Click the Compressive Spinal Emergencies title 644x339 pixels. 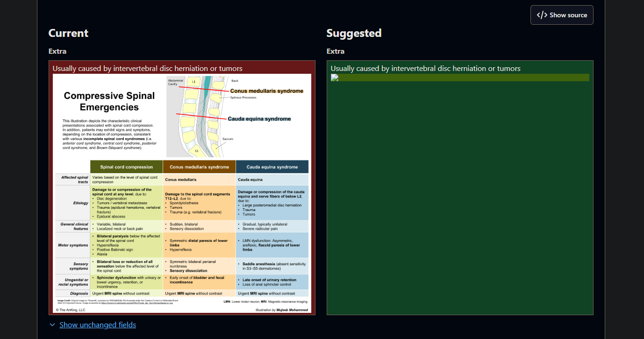pyautogui.click(x=109, y=101)
